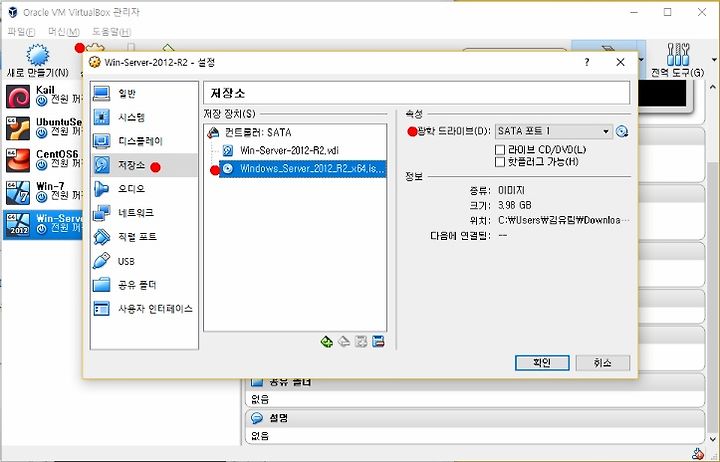720x462 pixels.
Task: Enable the 라이브 CD/DVD(L) checkbox
Action: point(500,150)
